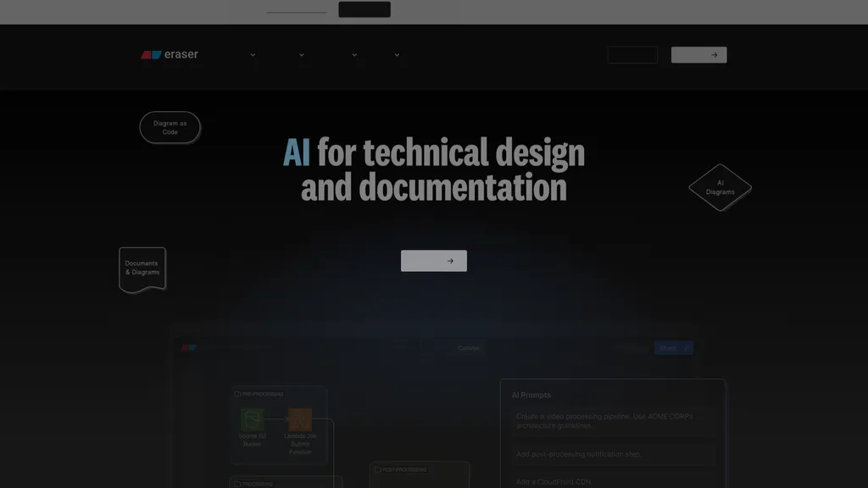Image resolution: width=868 pixels, height=488 pixels.
Task: Select the 'Create a video processing pipeline' prompt
Action: [x=614, y=421]
